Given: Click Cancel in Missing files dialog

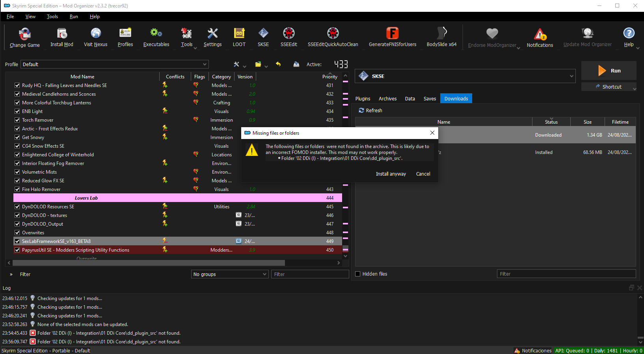Looking at the screenshot, I should point(423,174).
